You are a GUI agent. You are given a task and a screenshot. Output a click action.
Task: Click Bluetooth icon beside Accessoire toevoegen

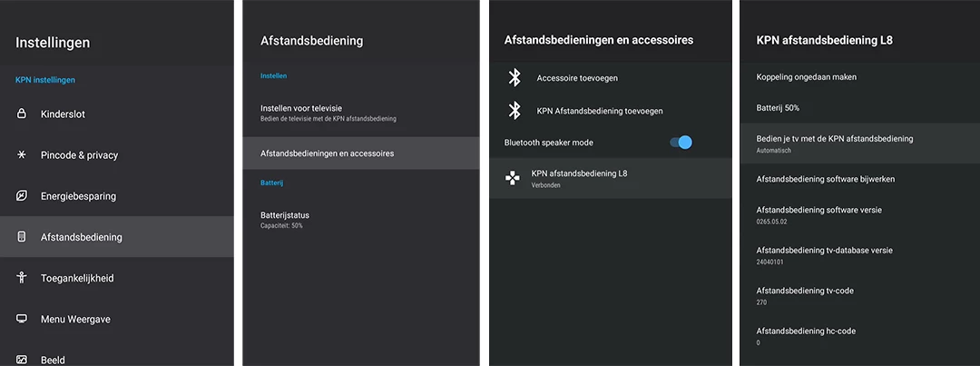[x=514, y=77]
